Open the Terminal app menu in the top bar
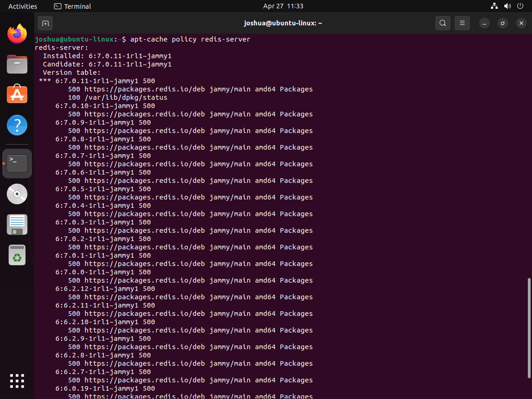 click(73, 6)
